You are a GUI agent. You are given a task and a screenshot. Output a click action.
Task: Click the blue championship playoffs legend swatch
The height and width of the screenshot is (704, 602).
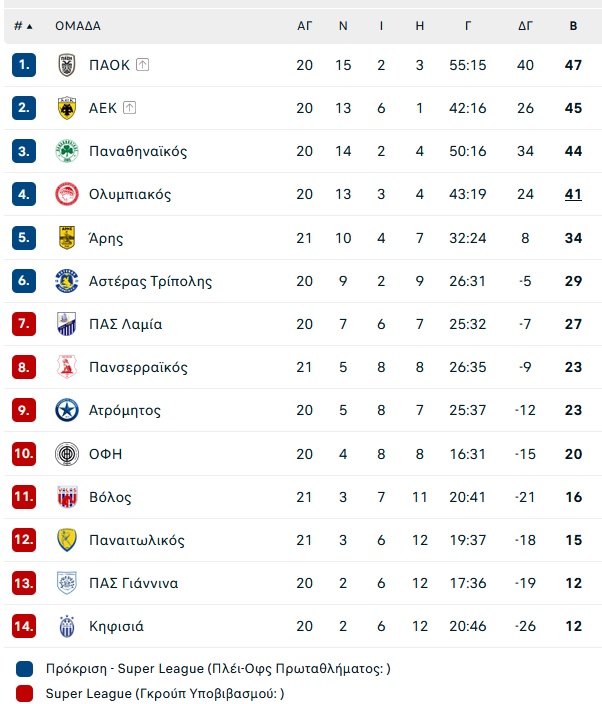tap(24, 669)
